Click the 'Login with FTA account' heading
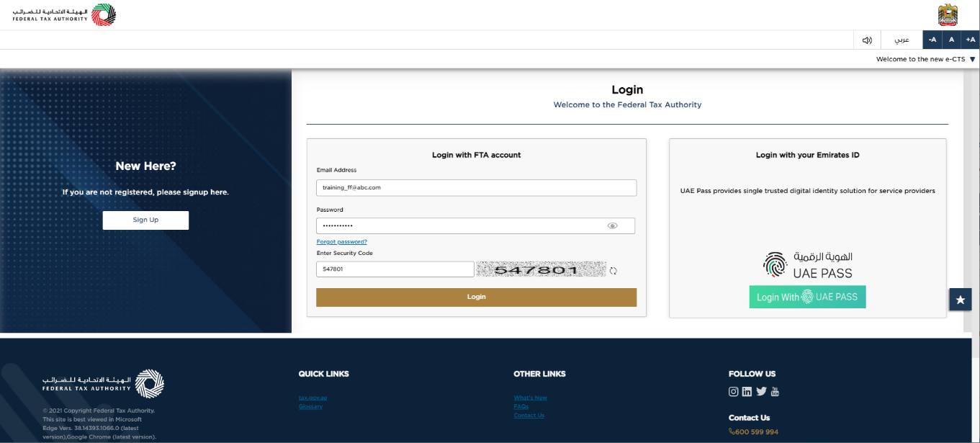This screenshot has height=443, width=980. [x=477, y=155]
